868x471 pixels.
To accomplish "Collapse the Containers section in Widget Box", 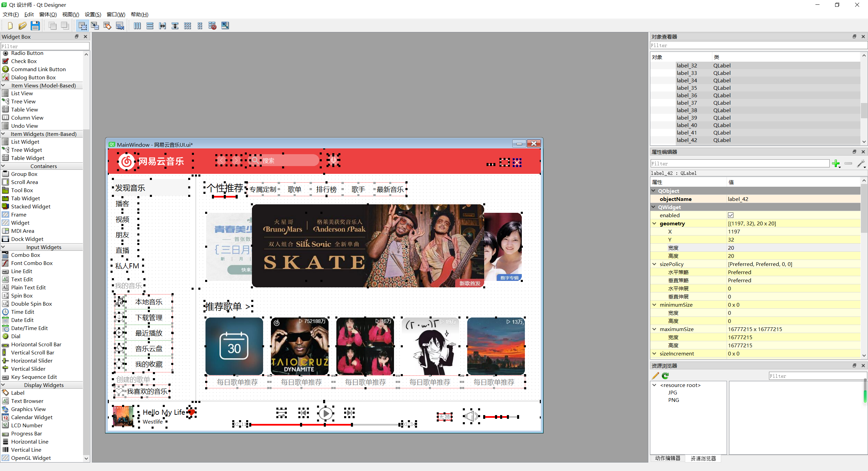I will pyautogui.click(x=3, y=166).
